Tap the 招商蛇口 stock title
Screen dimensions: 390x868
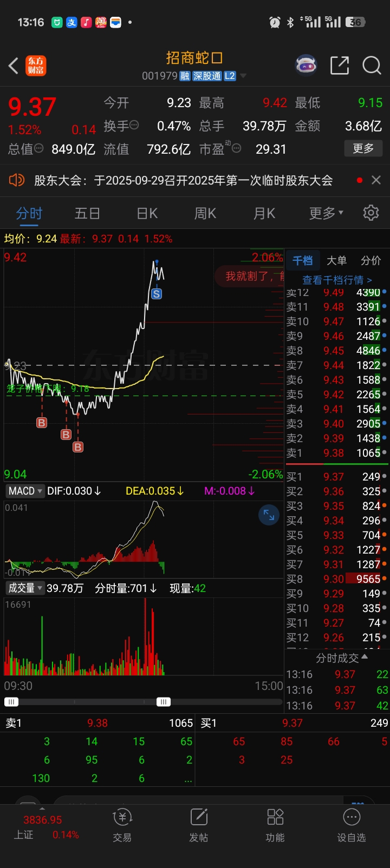coord(194,57)
